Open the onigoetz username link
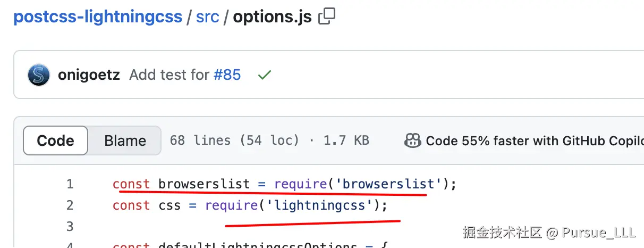Image resolution: width=644 pixels, height=248 pixels. tap(90, 75)
